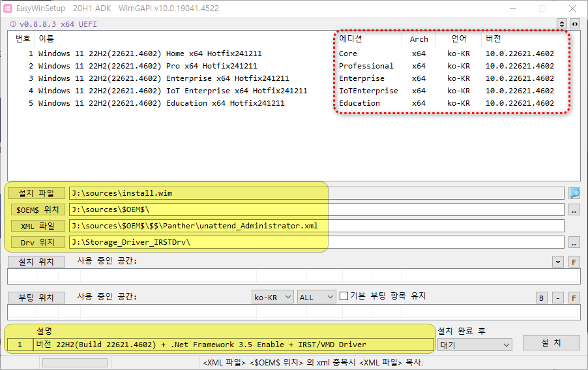Open the 대기 after-install dropdown
Screen dimensions: 588x370
(x=475, y=345)
